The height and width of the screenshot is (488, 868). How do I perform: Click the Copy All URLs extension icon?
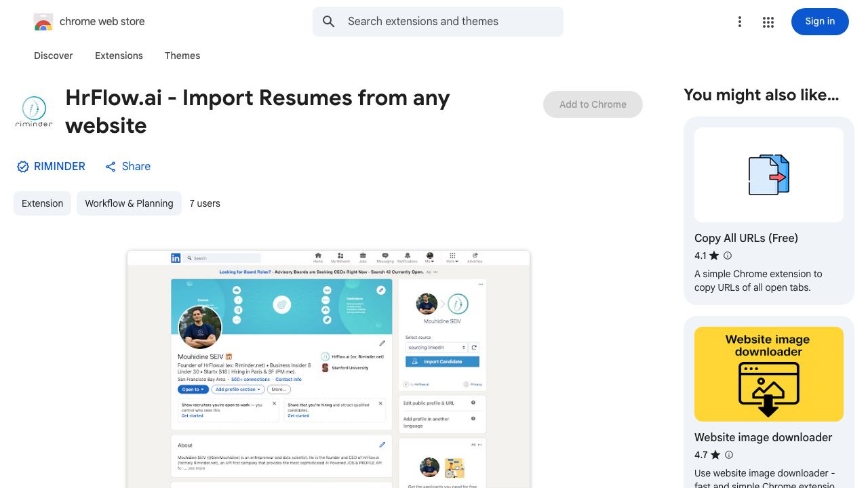769,175
